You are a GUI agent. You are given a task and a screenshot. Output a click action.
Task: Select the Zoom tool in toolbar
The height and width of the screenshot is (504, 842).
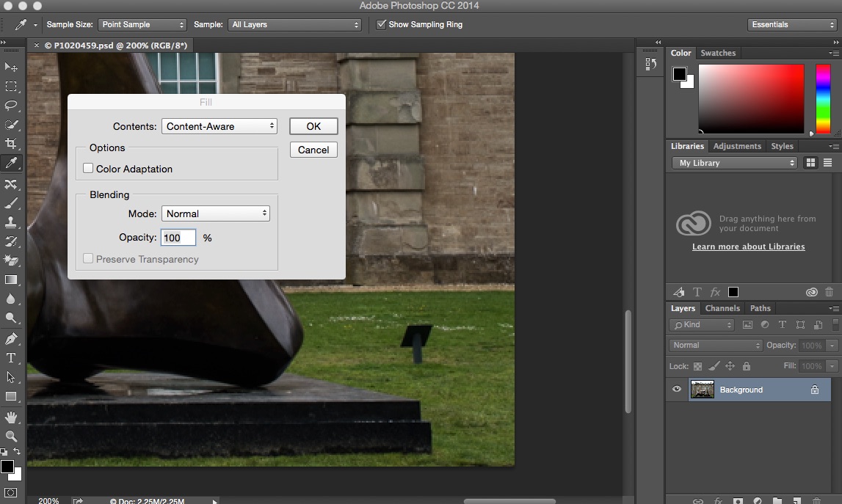click(11, 436)
